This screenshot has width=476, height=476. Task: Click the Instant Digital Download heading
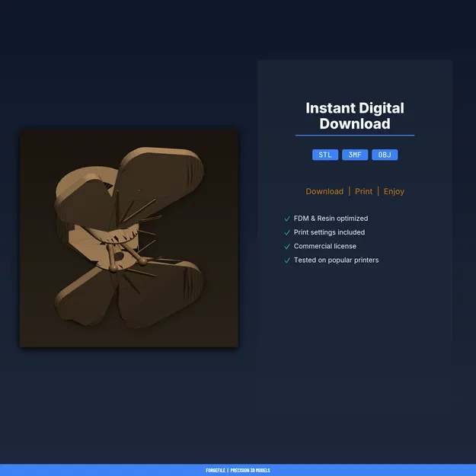pyautogui.click(x=355, y=116)
